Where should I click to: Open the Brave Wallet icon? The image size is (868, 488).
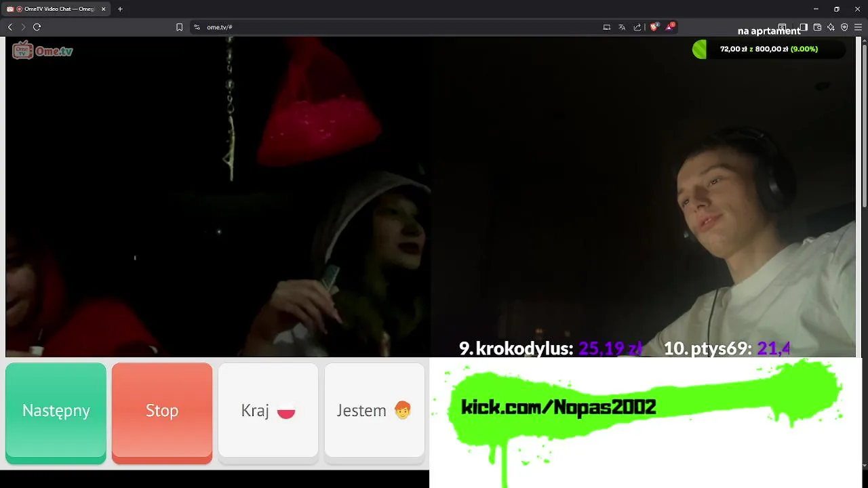(x=817, y=27)
